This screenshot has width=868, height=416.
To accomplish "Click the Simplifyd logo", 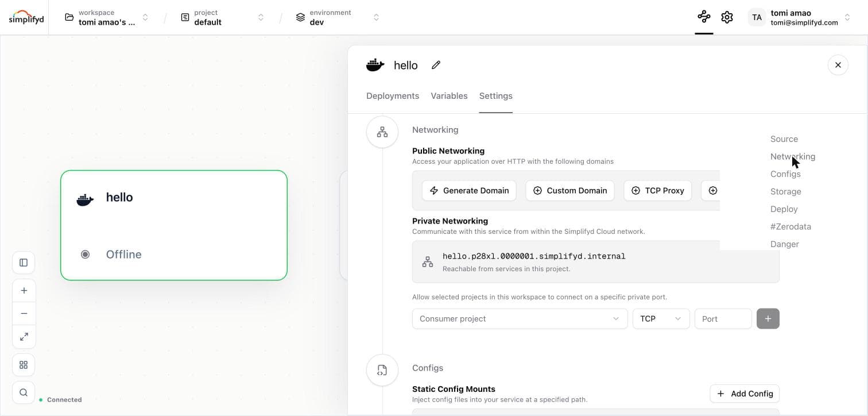I will pos(26,17).
